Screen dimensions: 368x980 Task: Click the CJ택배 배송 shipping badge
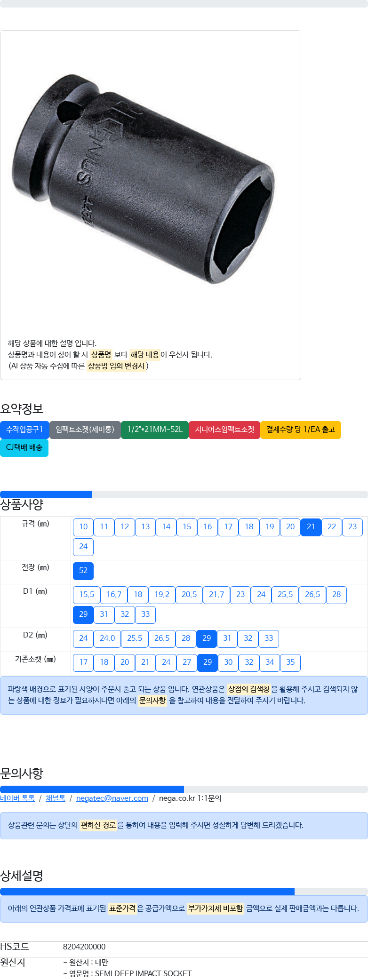click(x=24, y=447)
